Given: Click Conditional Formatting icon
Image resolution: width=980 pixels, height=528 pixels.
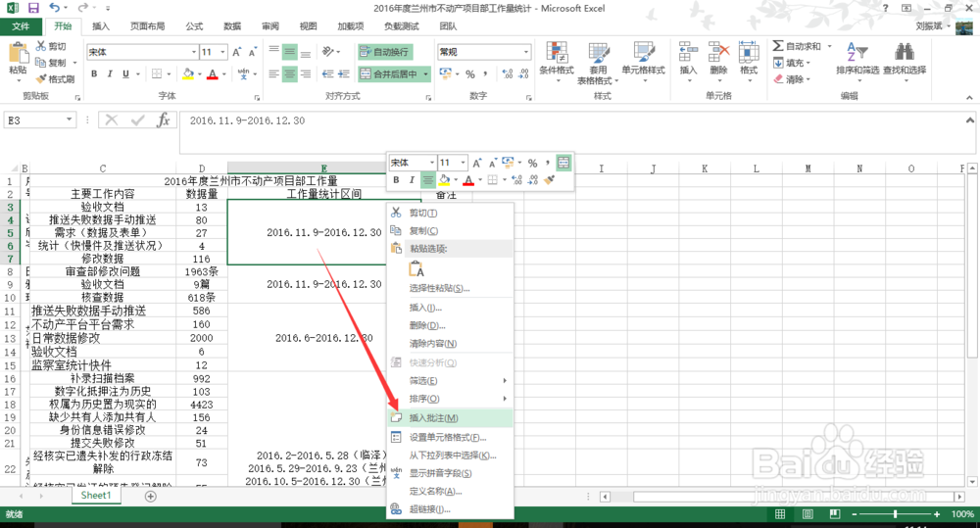Looking at the screenshot, I should coord(557,53).
